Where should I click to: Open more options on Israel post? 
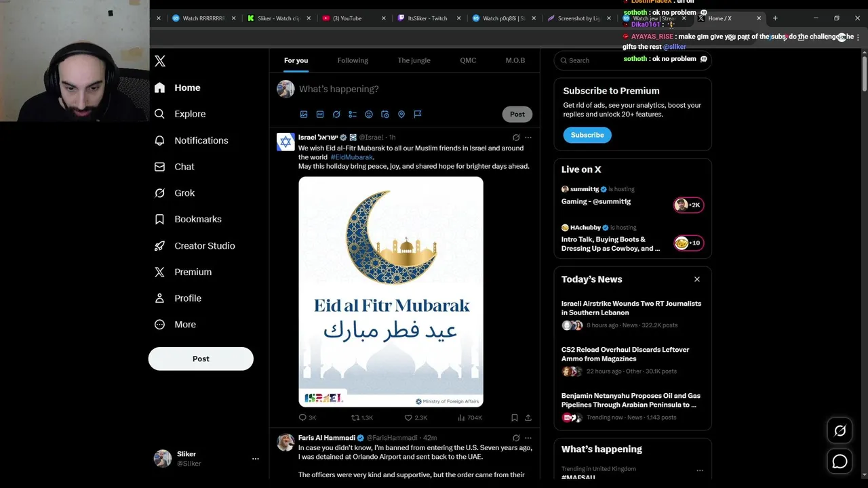[x=528, y=138]
